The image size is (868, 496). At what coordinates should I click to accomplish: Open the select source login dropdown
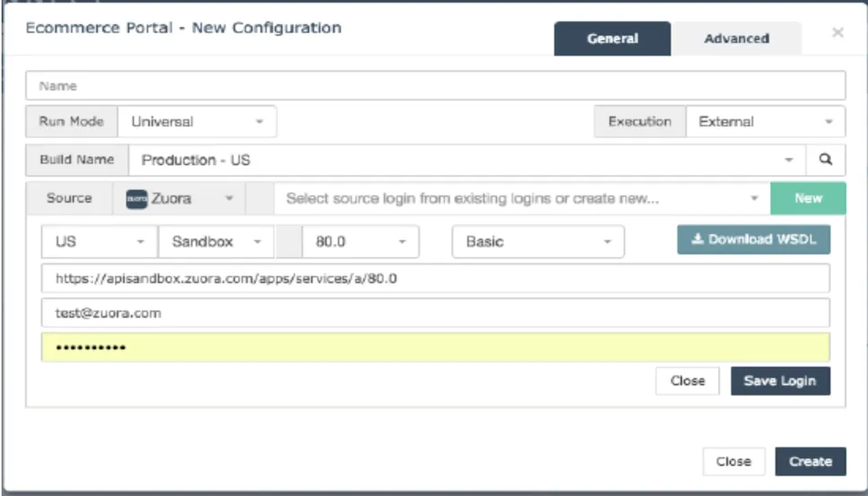522,198
